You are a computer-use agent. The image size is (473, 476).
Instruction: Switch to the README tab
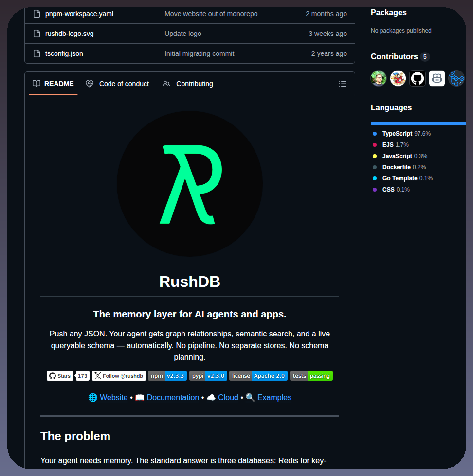pos(53,84)
